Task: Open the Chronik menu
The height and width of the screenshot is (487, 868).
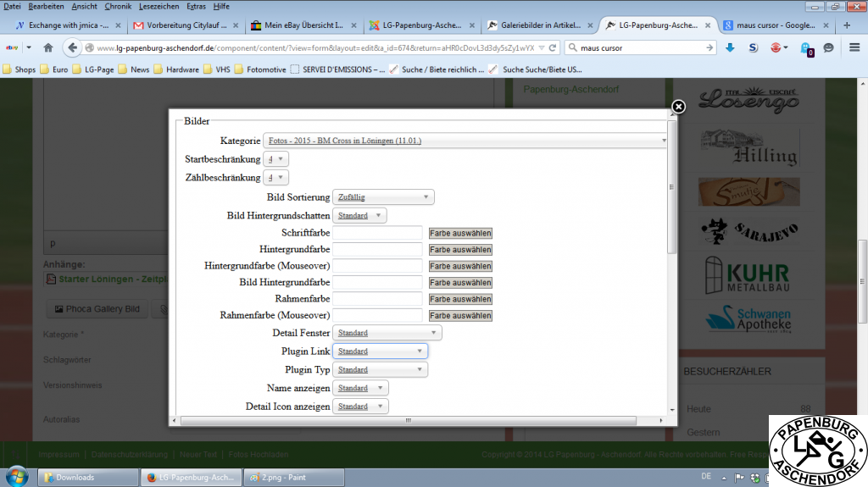Action: (x=118, y=6)
